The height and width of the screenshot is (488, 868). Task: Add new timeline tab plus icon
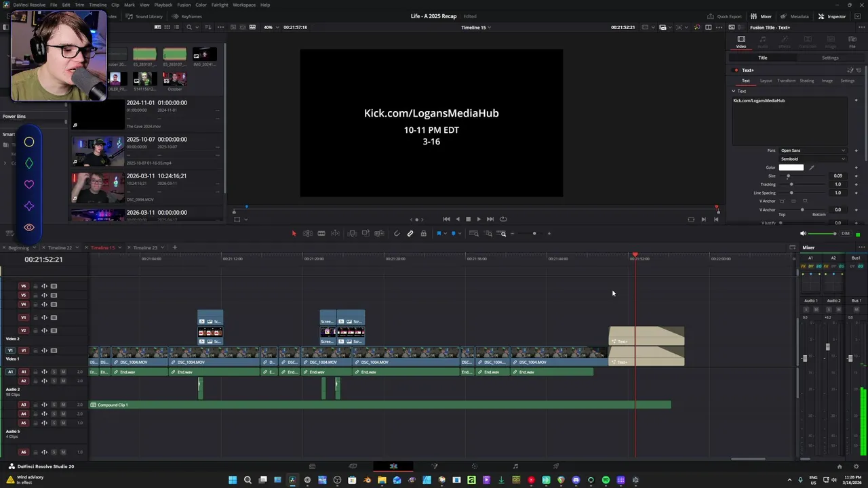(174, 247)
